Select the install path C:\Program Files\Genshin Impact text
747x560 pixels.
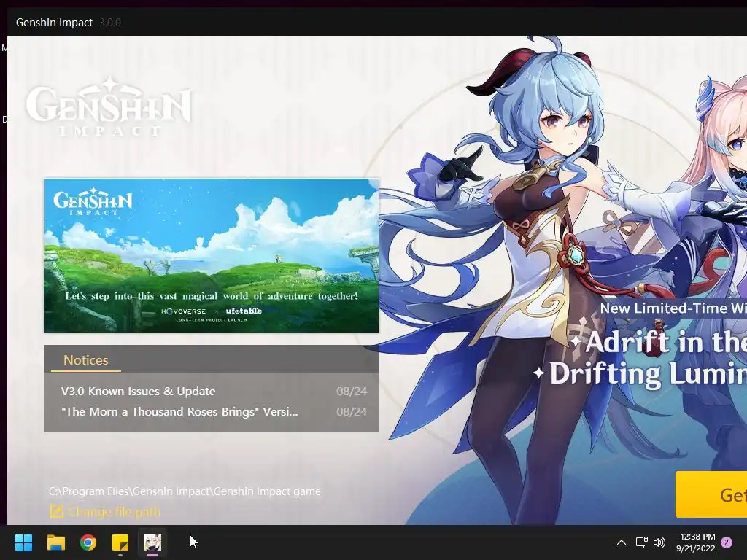185,491
